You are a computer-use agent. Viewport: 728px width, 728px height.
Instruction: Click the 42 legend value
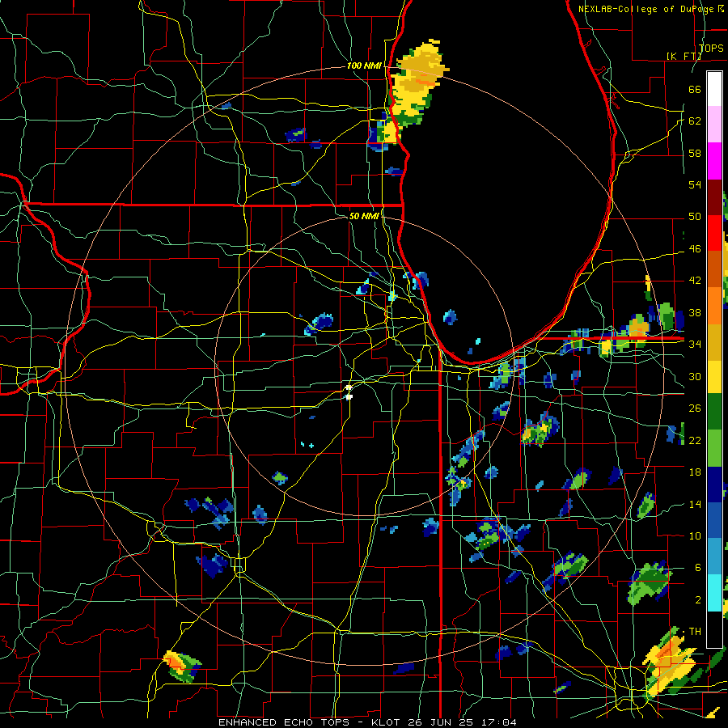coord(695,281)
